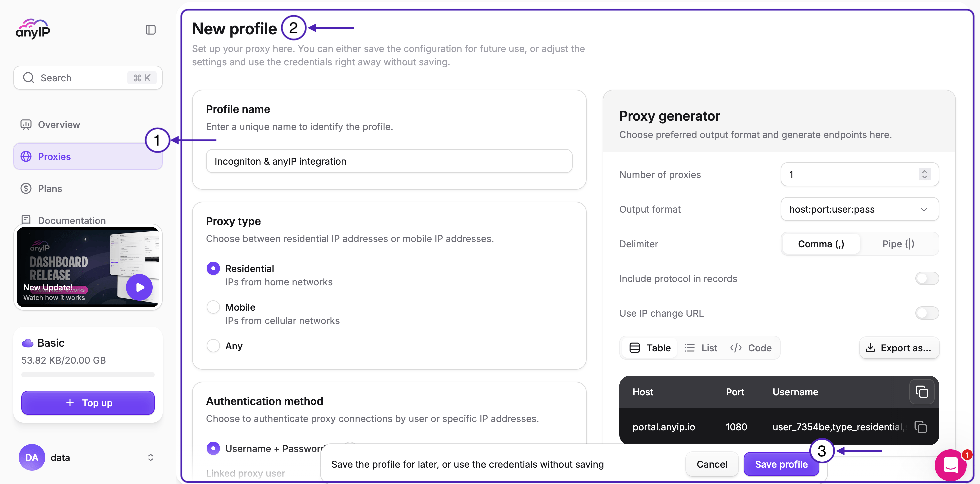980x484 pixels.
Task: Click the anyIP logo
Action: click(33, 29)
